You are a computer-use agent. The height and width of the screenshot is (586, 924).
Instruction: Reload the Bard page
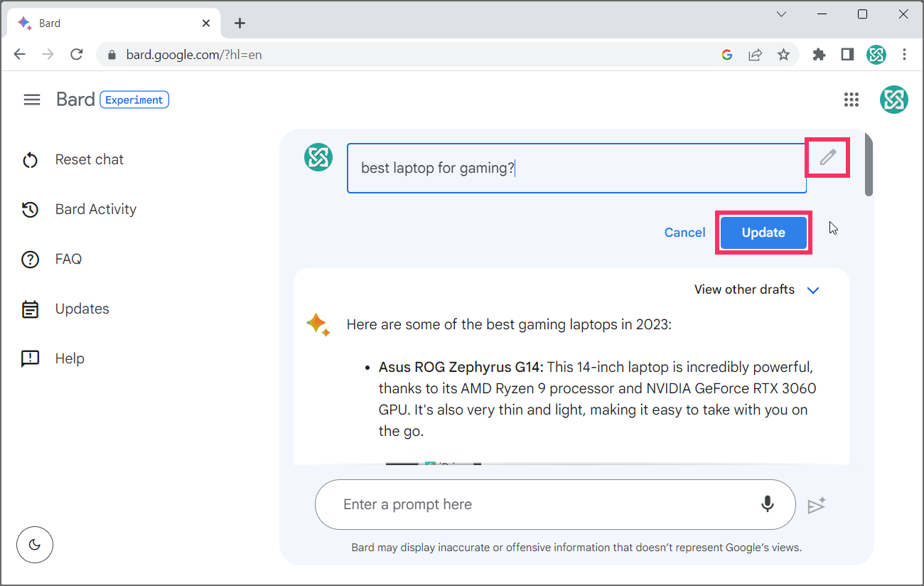pyautogui.click(x=77, y=55)
